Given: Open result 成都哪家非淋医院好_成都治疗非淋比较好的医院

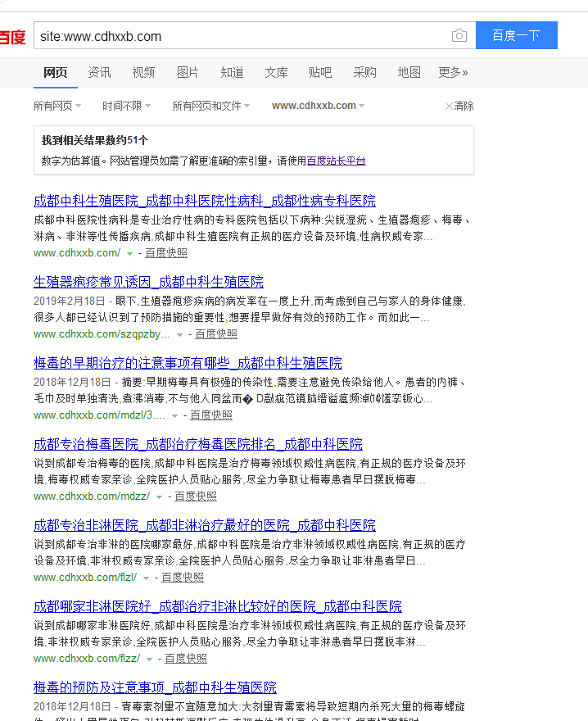Looking at the screenshot, I should [x=218, y=606].
